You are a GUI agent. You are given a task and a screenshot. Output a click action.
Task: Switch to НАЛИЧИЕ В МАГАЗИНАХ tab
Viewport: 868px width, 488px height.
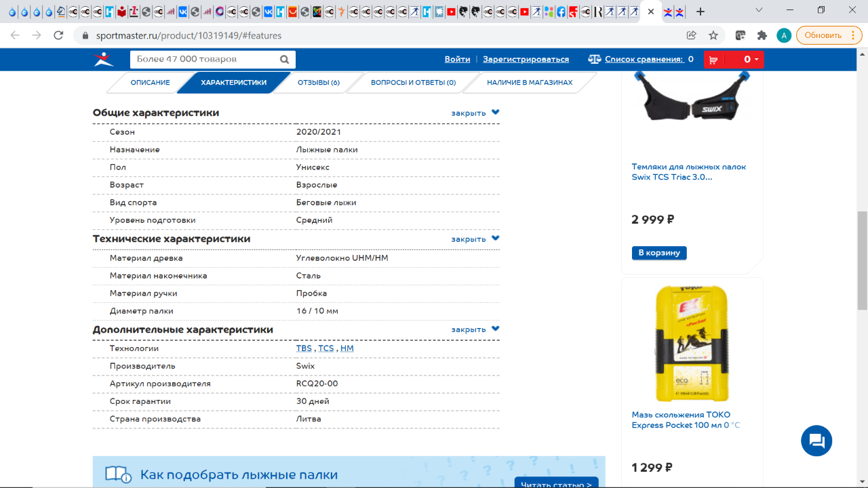[x=530, y=83]
